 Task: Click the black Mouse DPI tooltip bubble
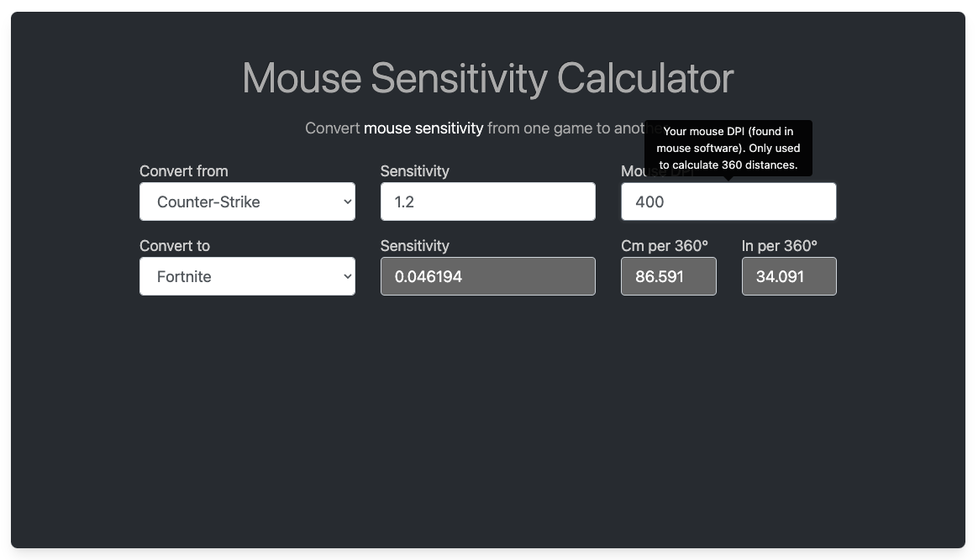click(x=728, y=148)
